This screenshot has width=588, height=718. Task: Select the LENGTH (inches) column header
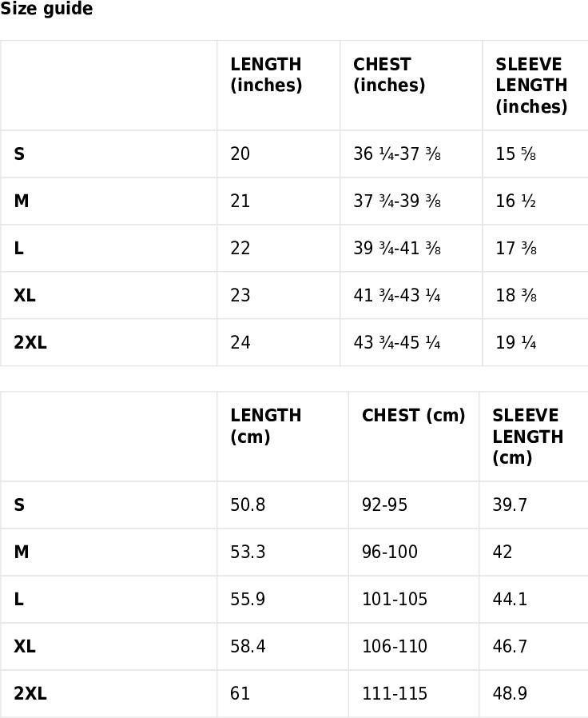click(x=266, y=74)
